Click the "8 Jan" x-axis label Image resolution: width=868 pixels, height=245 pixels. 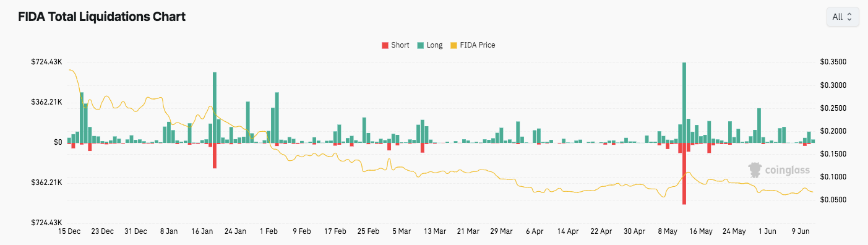click(x=169, y=231)
